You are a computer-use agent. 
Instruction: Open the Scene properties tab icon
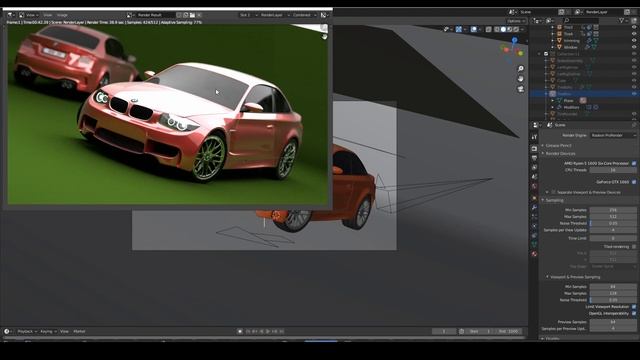point(534,177)
